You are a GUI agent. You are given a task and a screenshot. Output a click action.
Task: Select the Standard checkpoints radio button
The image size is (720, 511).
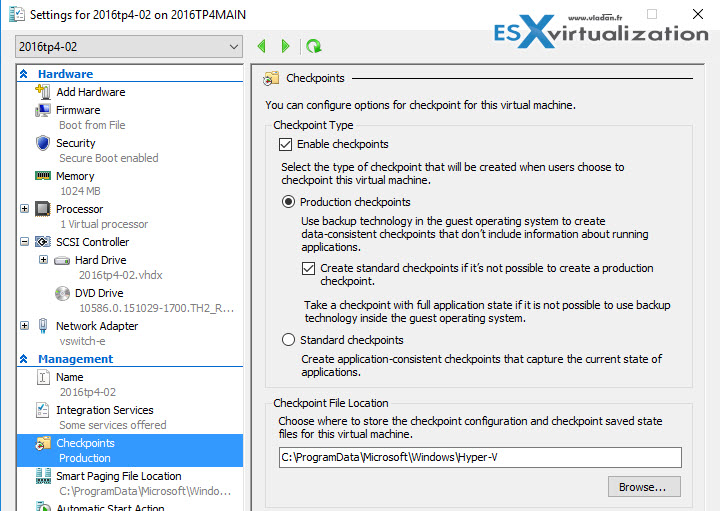point(288,340)
